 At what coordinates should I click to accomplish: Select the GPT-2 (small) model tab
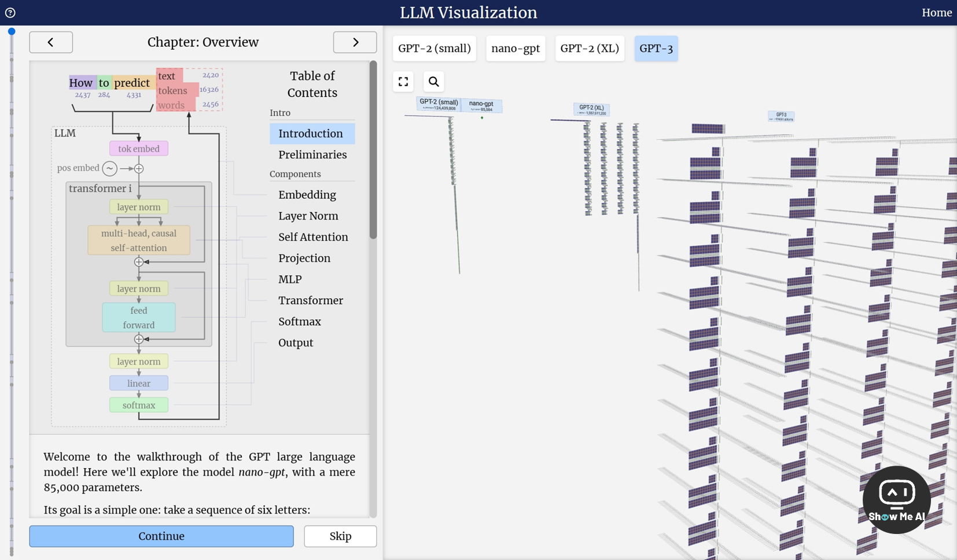click(x=435, y=49)
